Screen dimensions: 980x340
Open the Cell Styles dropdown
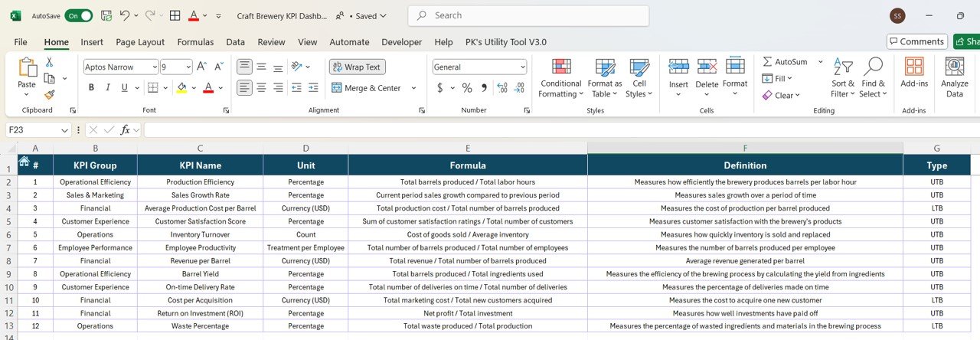(639, 77)
